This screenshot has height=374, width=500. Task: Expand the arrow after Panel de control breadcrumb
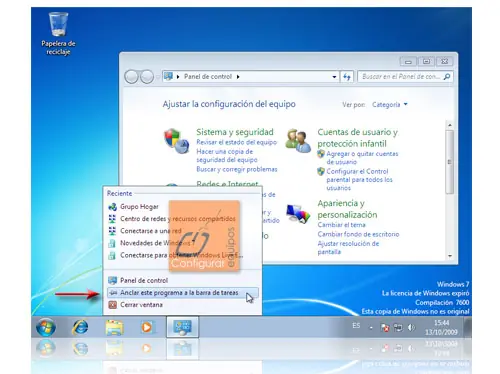[238, 77]
